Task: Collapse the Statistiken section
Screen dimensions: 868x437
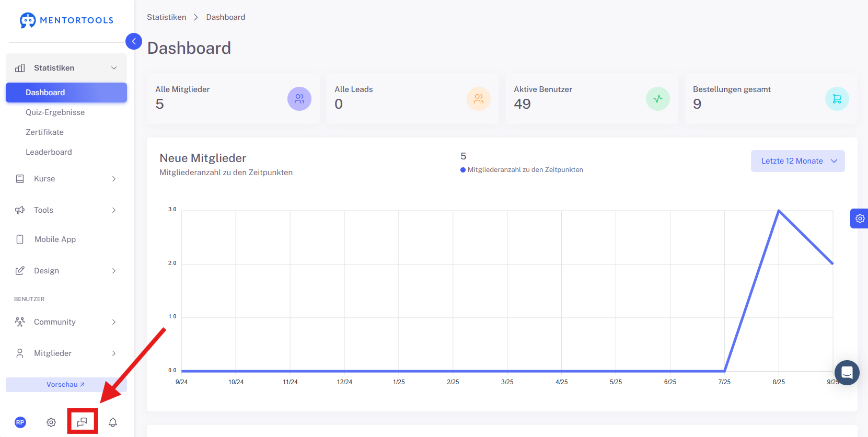Action: tap(66, 68)
